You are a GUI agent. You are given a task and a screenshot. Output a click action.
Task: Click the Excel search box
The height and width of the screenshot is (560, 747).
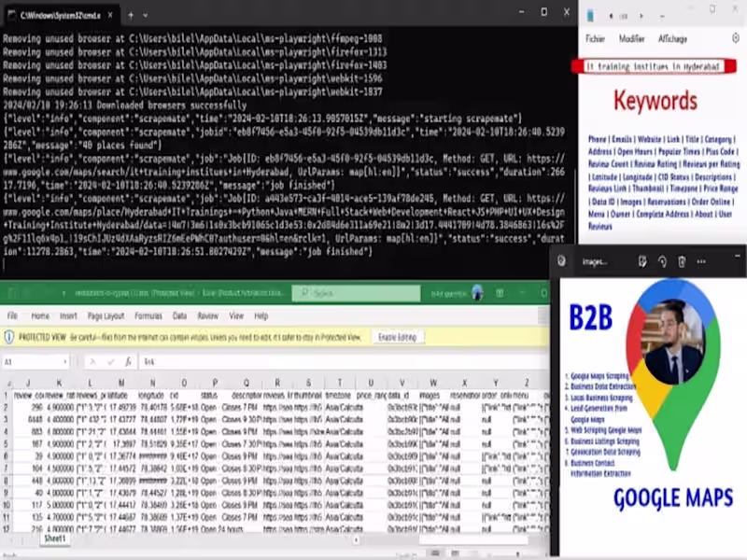[356, 293]
